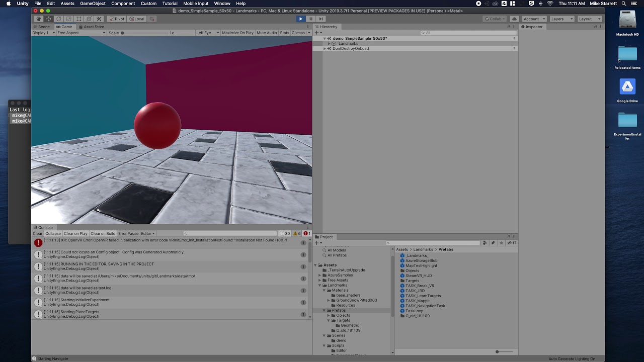Open the GameObject menu
Image resolution: width=644 pixels, height=362 pixels.
click(93, 4)
